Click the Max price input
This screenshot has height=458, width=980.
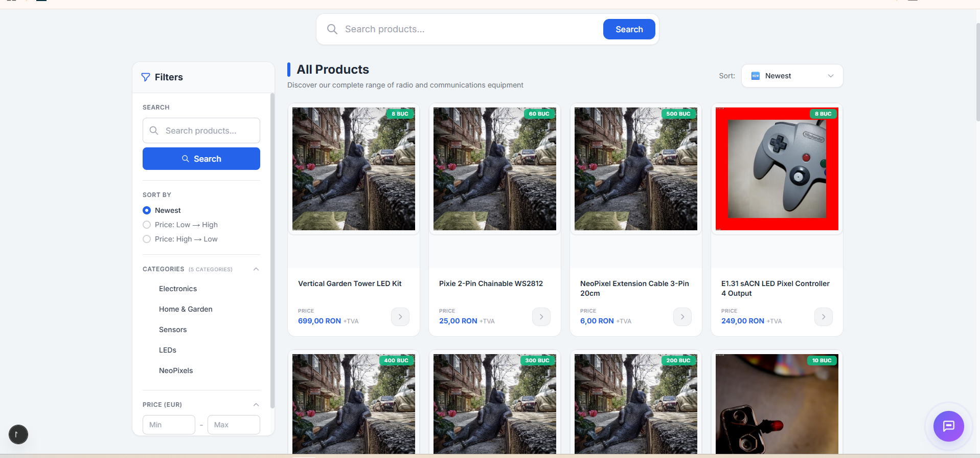[234, 425]
